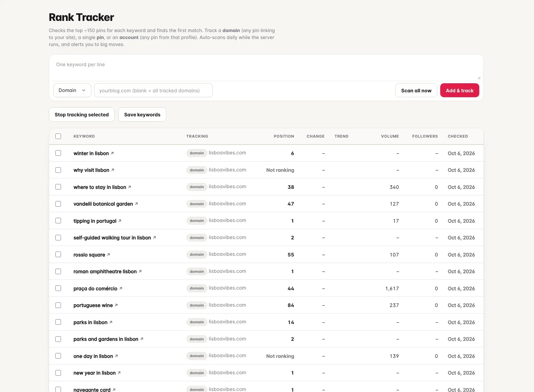Open external link icon for where to stay in lisbon

[130, 187]
